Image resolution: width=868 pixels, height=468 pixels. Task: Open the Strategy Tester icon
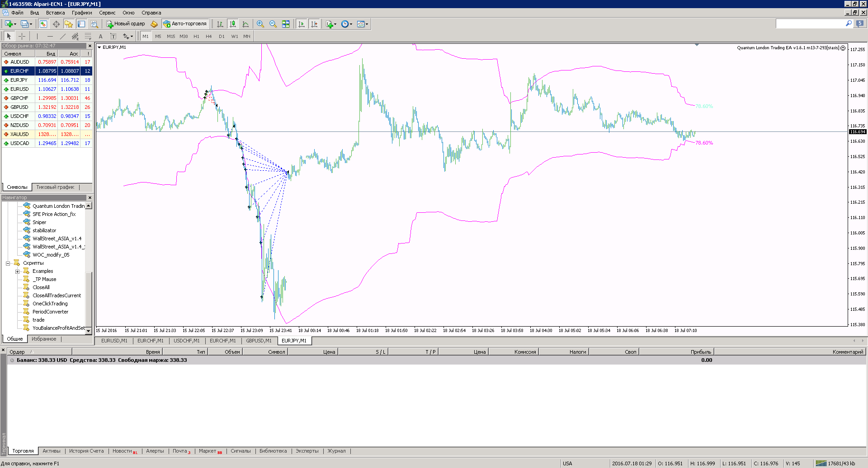[94, 24]
